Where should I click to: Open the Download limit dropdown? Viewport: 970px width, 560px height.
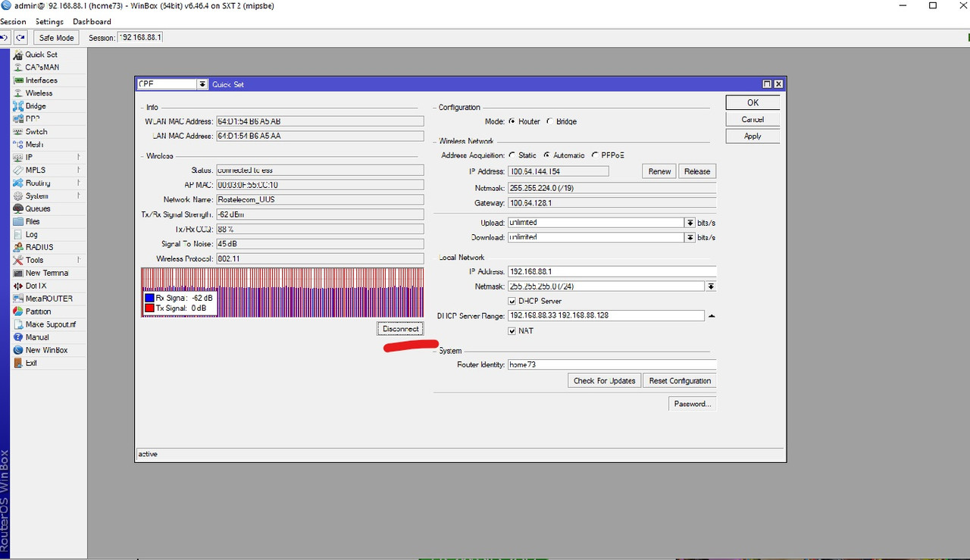click(x=690, y=237)
